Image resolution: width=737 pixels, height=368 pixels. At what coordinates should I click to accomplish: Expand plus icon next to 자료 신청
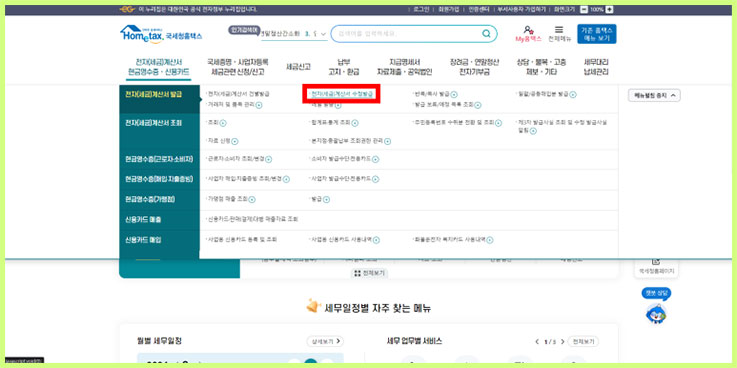click(x=235, y=141)
